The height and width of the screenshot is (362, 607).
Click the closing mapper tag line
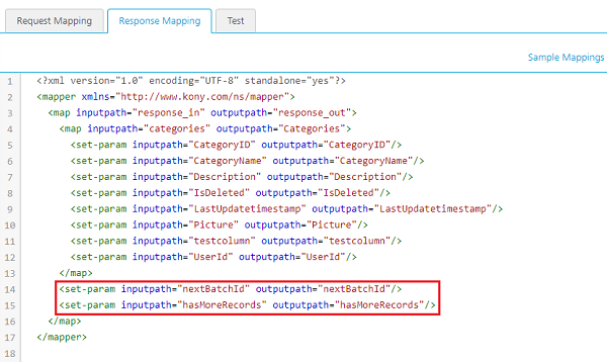coord(62,337)
